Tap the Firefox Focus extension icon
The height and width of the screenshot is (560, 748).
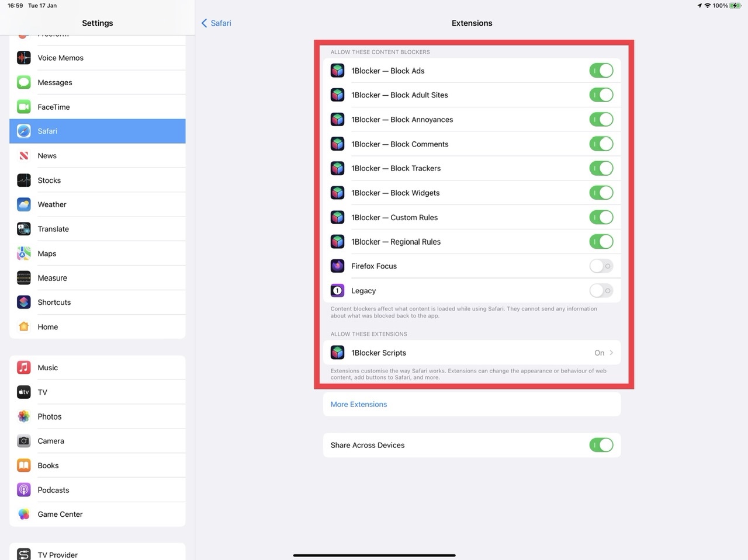click(338, 266)
